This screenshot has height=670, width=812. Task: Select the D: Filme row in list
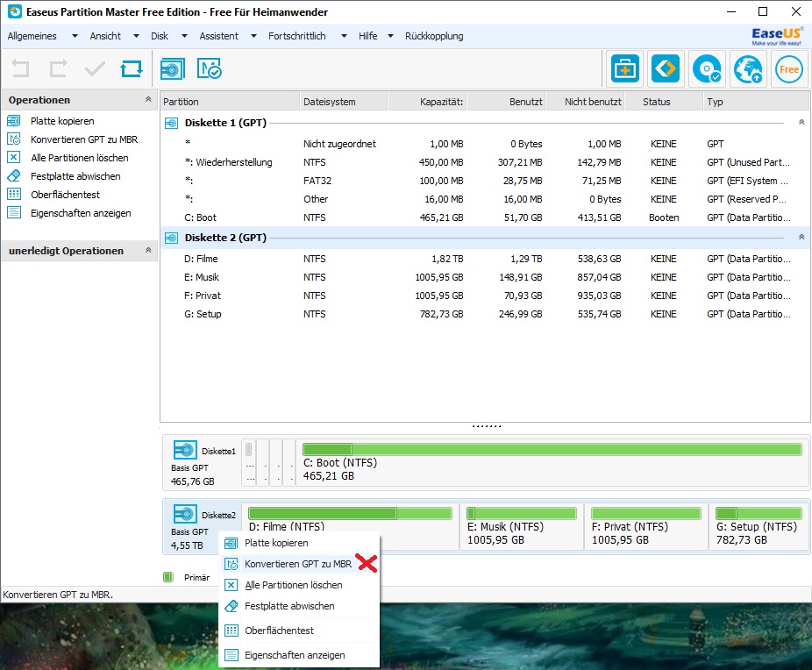click(485, 259)
